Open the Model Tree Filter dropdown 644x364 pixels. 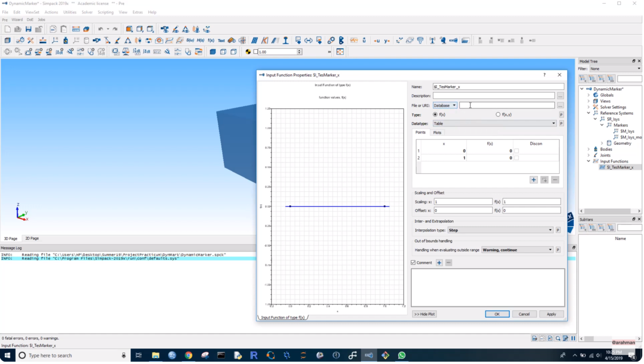[x=615, y=69]
